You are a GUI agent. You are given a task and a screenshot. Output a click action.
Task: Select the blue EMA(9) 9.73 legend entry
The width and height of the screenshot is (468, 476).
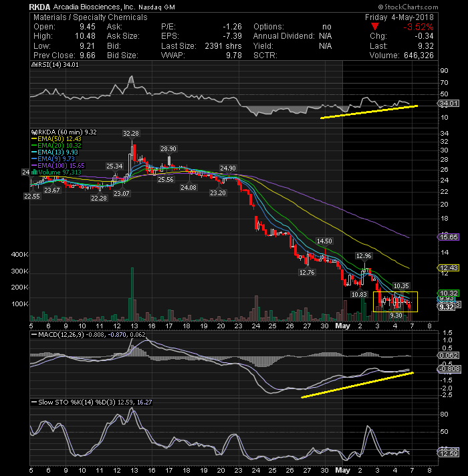(x=53, y=158)
